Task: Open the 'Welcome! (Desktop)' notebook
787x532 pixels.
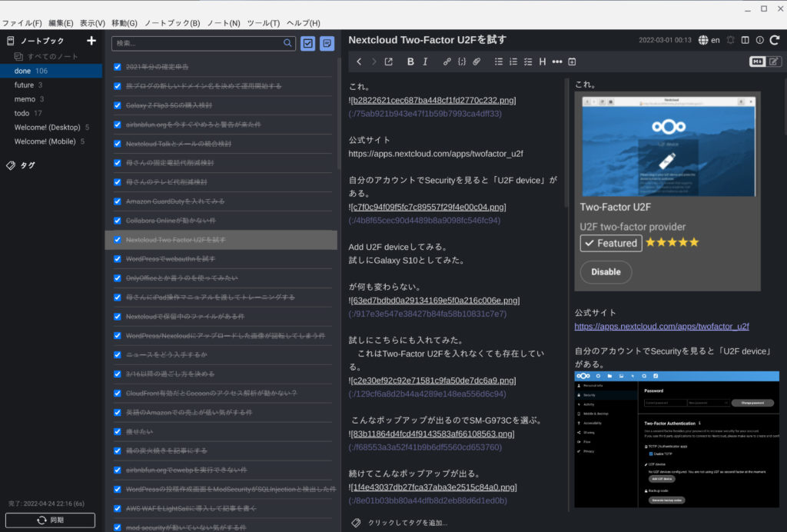Action: coord(51,127)
